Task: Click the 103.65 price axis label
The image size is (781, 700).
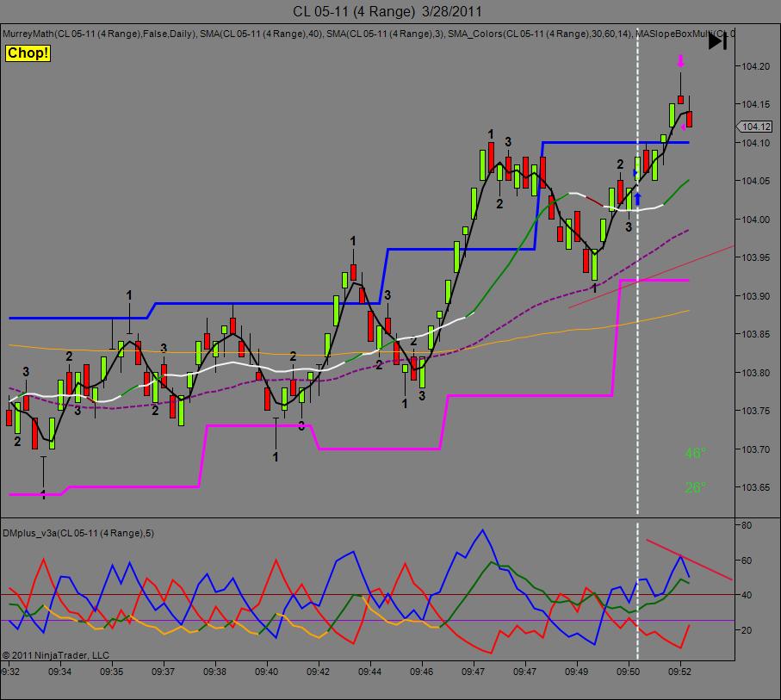Action: click(755, 487)
